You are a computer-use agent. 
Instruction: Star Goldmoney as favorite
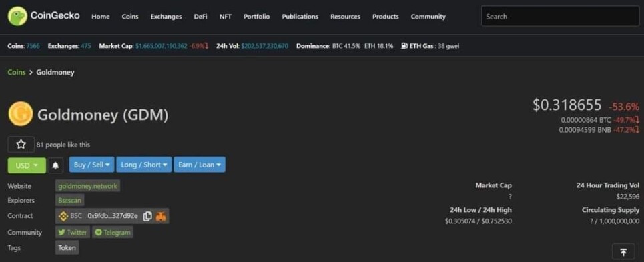point(21,144)
